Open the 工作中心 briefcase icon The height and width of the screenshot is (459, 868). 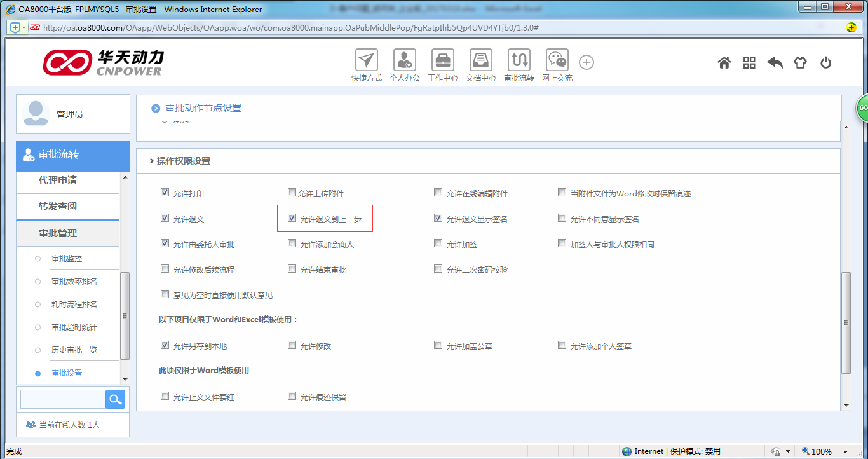(442, 60)
